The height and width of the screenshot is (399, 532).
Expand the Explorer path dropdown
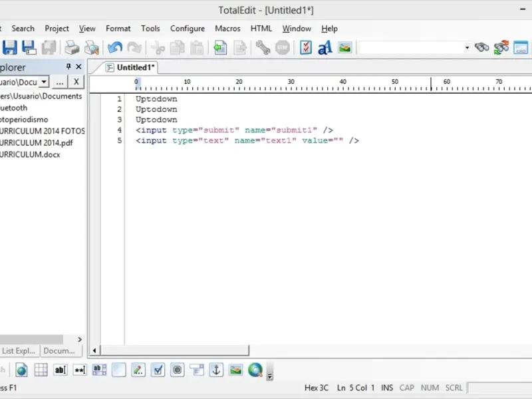pos(44,82)
